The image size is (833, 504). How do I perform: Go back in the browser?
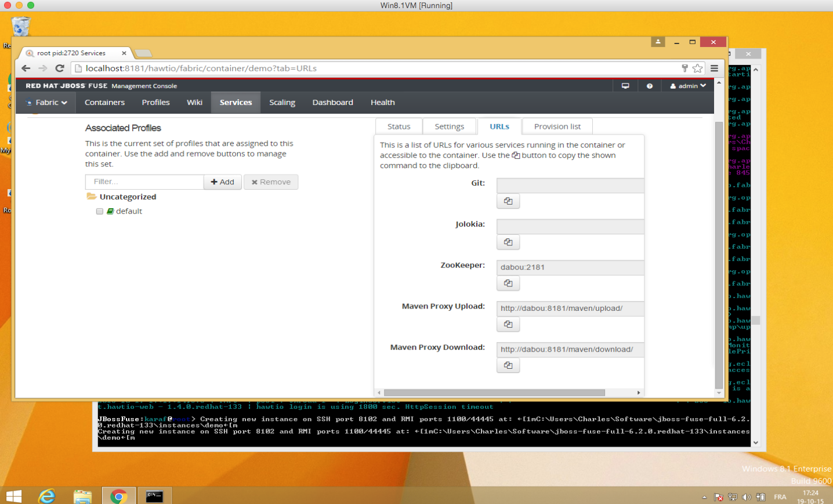(x=26, y=68)
